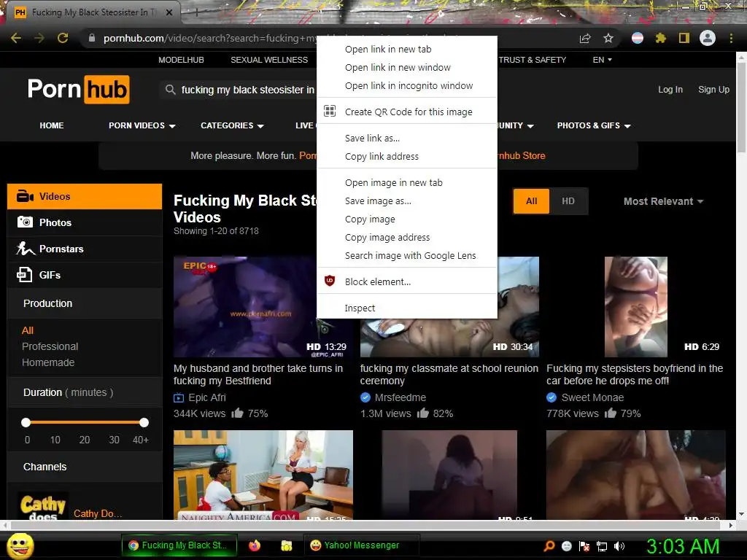Image resolution: width=747 pixels, height=560 pixels.
Task: Click the orange search icon in the system tray
Action: [549, 545]
